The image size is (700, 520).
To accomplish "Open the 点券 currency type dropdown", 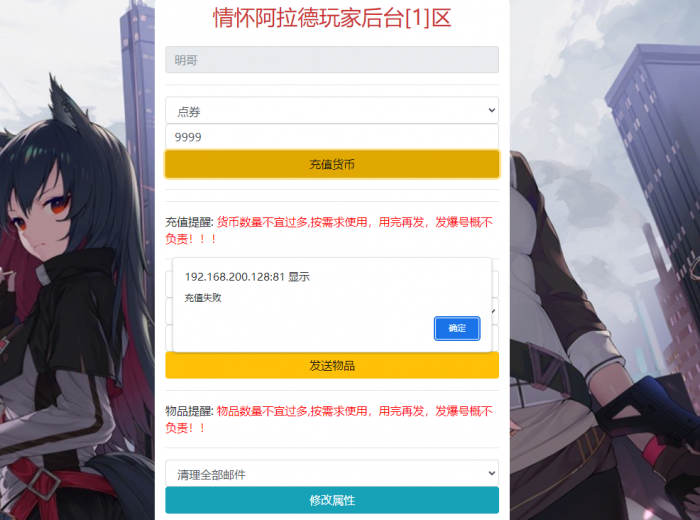I will click(x=332, y=110).
